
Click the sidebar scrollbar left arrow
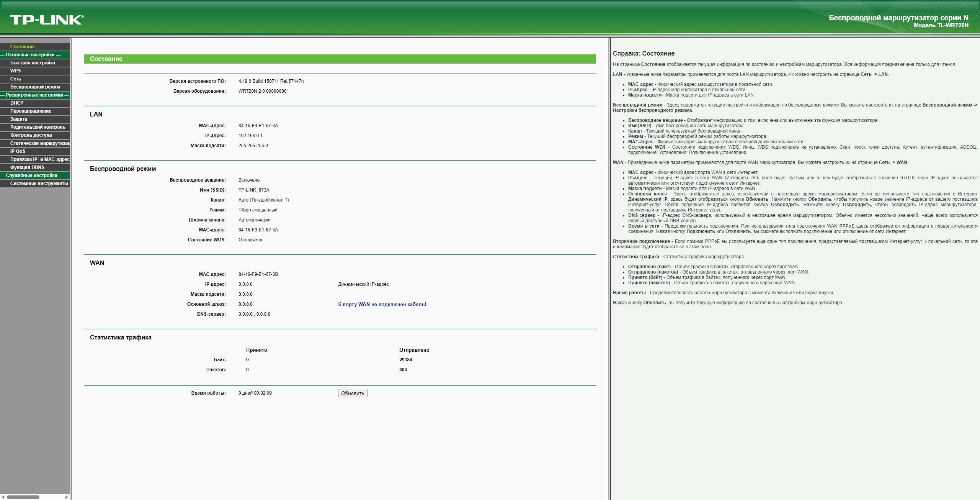pos(3,497)
